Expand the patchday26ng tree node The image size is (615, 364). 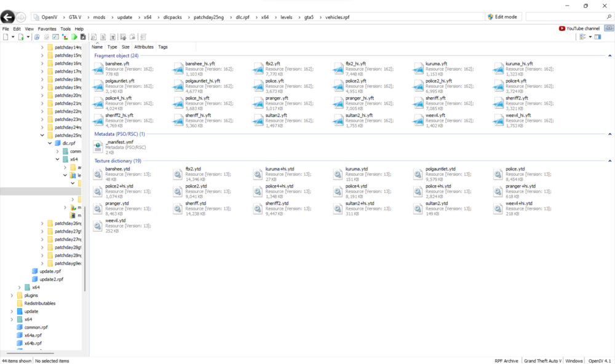tap(41, 223)
